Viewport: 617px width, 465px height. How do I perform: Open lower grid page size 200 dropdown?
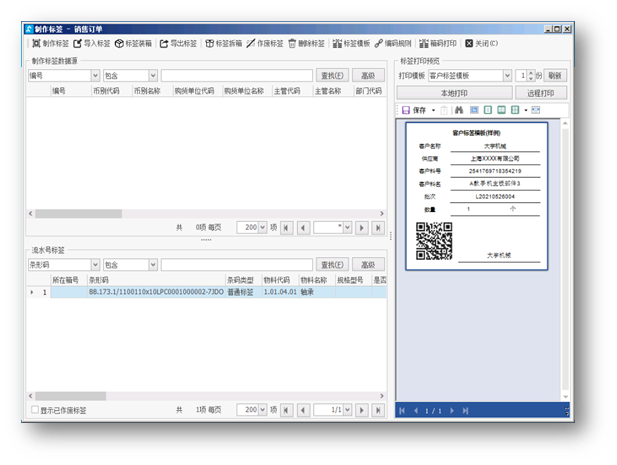coord(262,410)
